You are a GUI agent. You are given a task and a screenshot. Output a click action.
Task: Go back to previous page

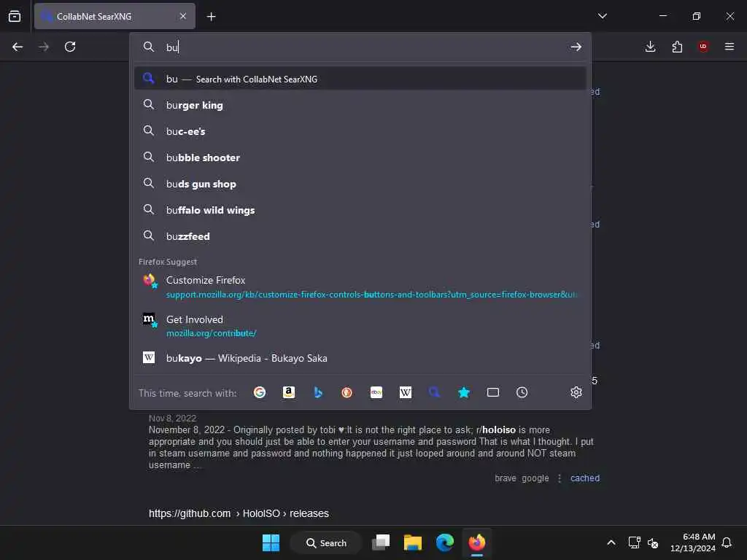[18, 47]
